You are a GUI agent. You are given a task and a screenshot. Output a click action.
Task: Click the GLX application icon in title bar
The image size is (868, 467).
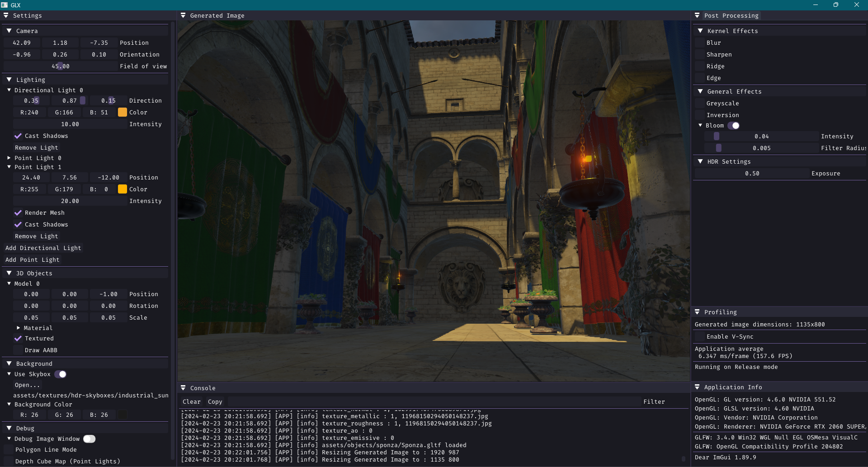click(5, 5)
